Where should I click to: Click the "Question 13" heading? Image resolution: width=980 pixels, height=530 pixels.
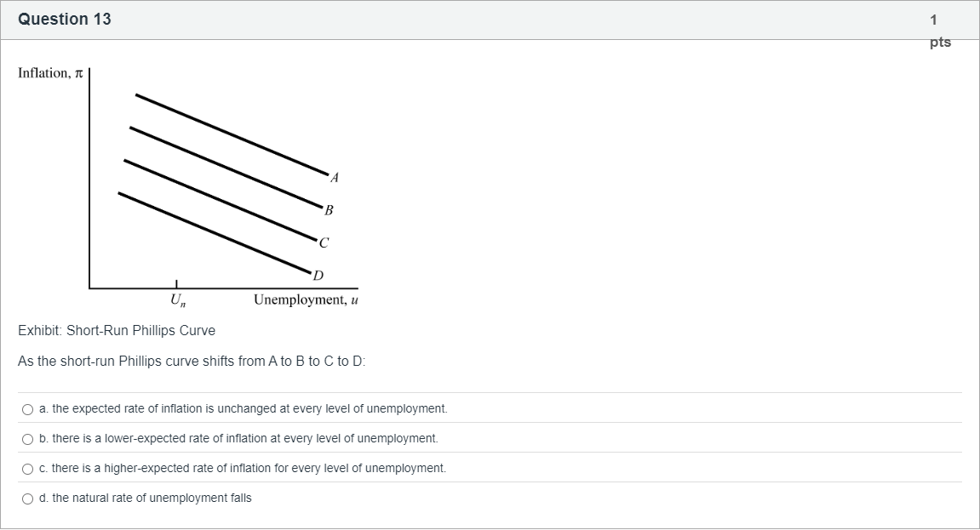tap(65, 20)
